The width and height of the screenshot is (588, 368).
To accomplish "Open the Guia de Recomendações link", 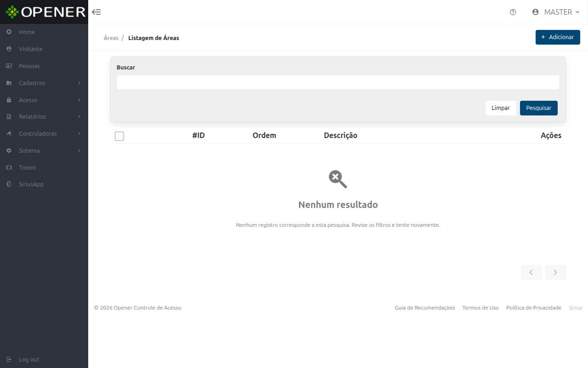I will [425, 308].
